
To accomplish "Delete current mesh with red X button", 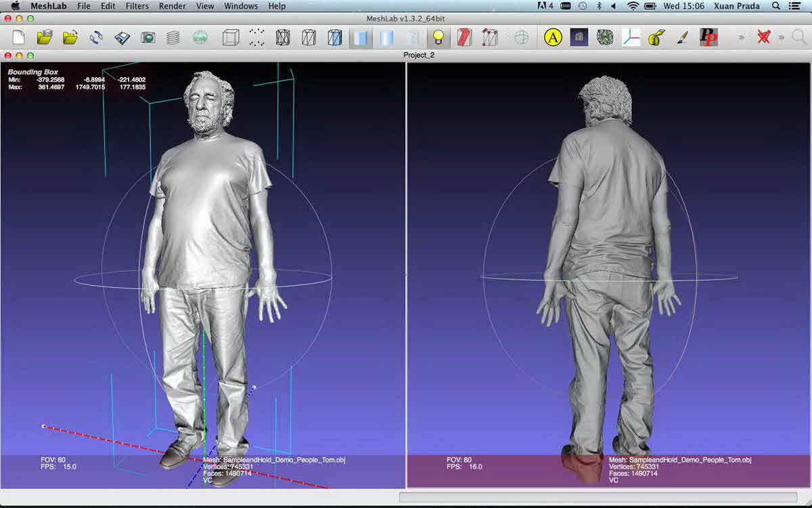I will click(x=763, y=38).
